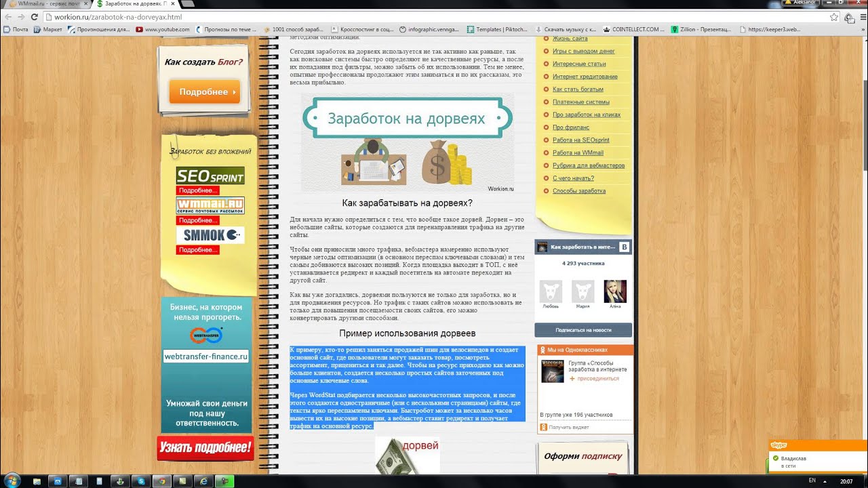Click the Заработок на дорвеях article image
This screenshot has height=488, width=868.
[x=407, y=144]
